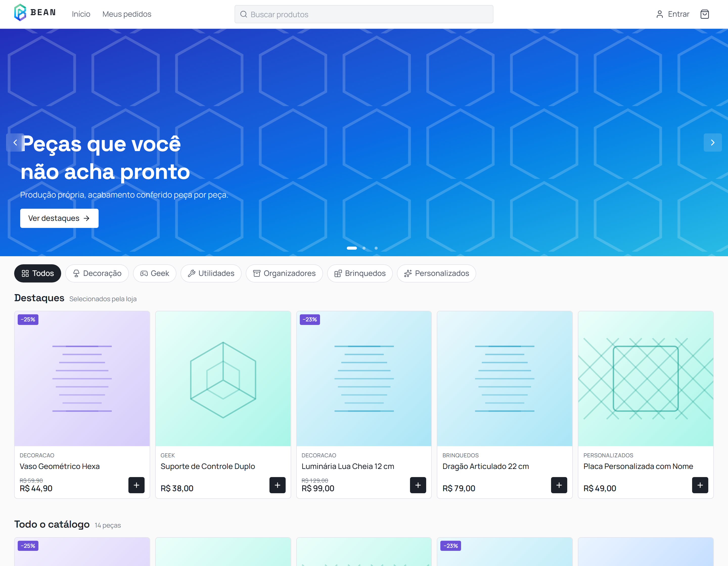Click Entrar to sign in
The width and height of the screenshot is (728, 566).
coord(678,14)
